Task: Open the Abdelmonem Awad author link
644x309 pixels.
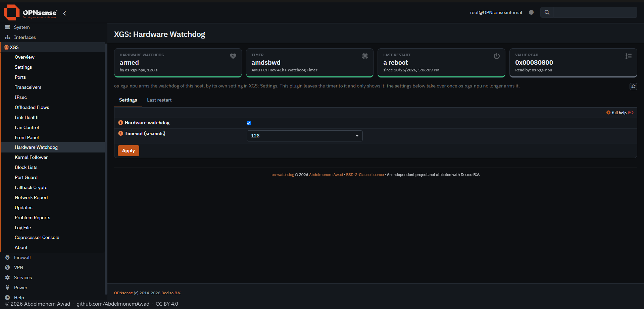Action: tap(326, 175)
